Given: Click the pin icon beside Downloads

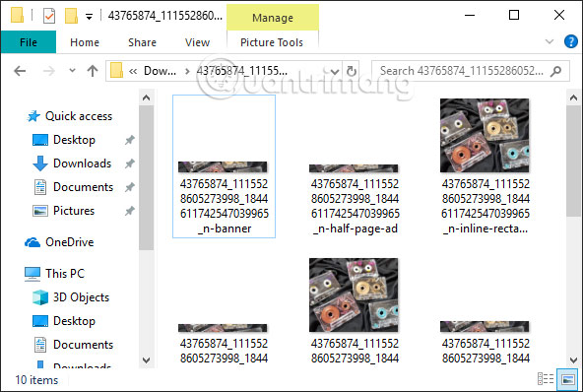Looking at the screenshot, I should 129,163.
